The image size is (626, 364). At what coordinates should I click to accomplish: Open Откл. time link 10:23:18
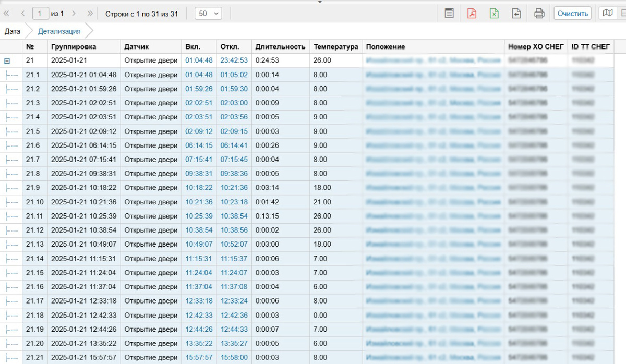point(234,202)
